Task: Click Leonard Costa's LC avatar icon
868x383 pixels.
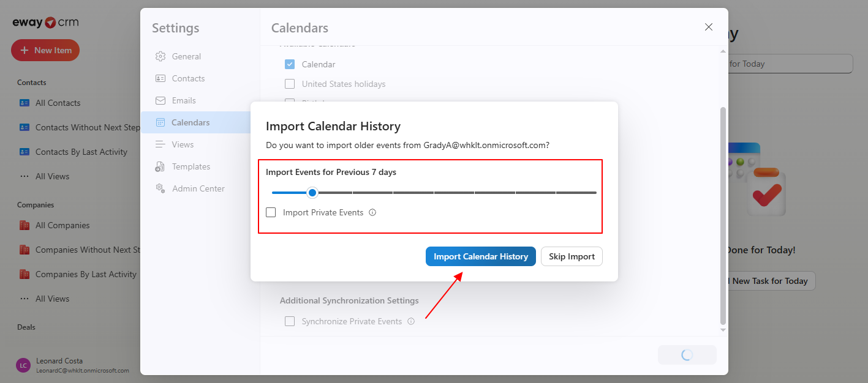Action: point(23,365)
